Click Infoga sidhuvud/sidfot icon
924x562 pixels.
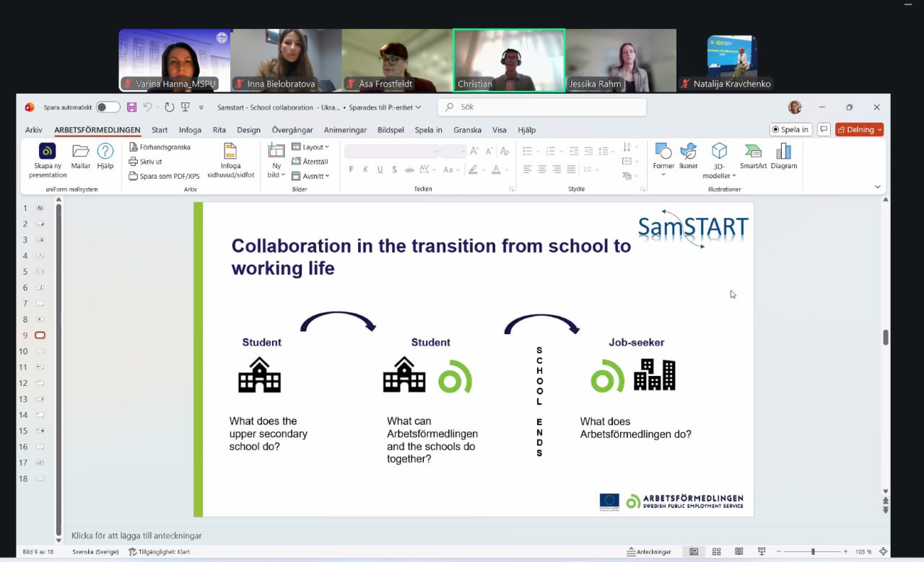point(230,152)
